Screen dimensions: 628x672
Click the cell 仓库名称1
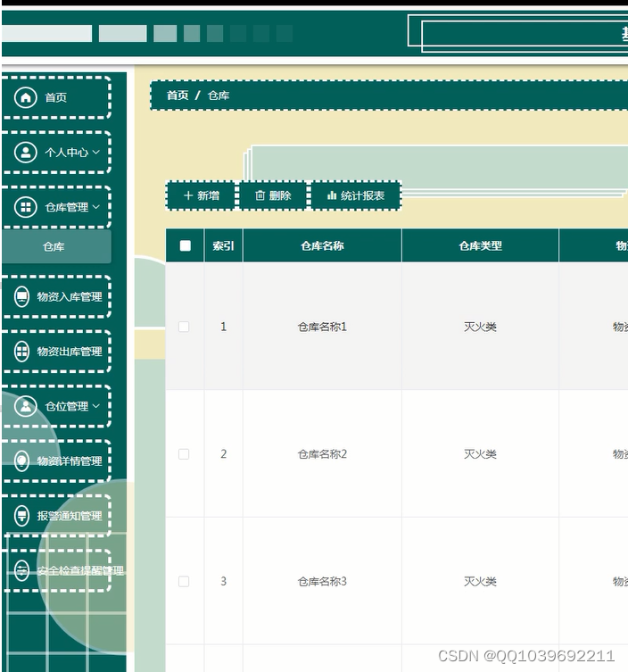click(x=322, y=327)
